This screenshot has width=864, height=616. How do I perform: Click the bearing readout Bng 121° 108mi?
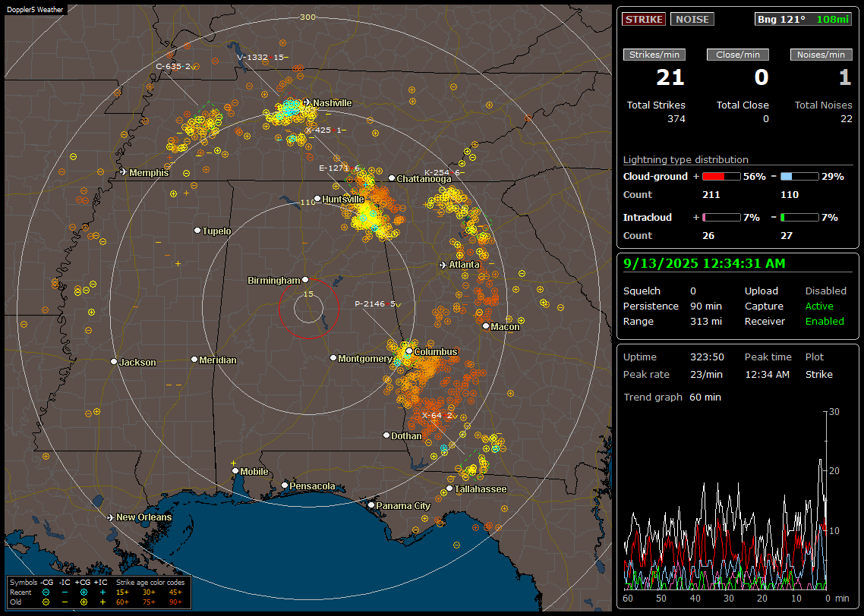pyautogui.click(x=803, y=19)
